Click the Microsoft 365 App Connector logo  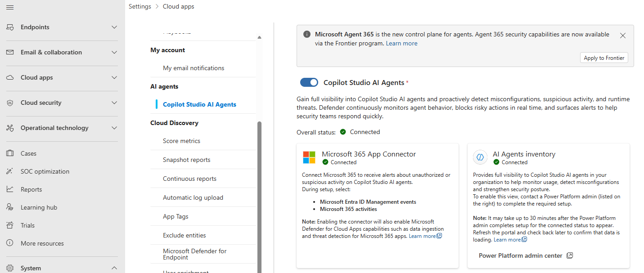pyautogui.click(x=309, y=157)
